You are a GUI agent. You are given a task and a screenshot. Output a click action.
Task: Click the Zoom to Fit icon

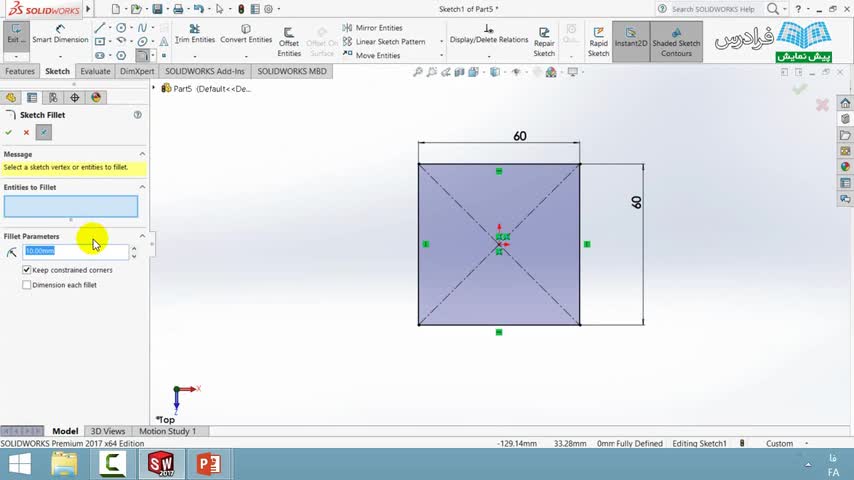coord(418,72)
